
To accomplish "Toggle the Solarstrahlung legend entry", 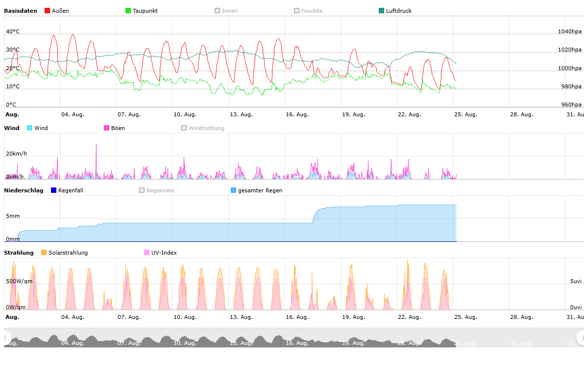I will pyautogui.click(x=64, y=253).
